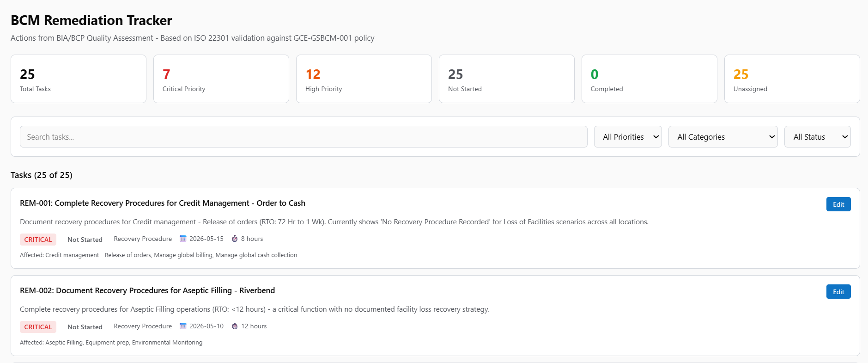Screen dimensions: 868x363
Task: Click the REM-002 description text
Action: point(255,309)
